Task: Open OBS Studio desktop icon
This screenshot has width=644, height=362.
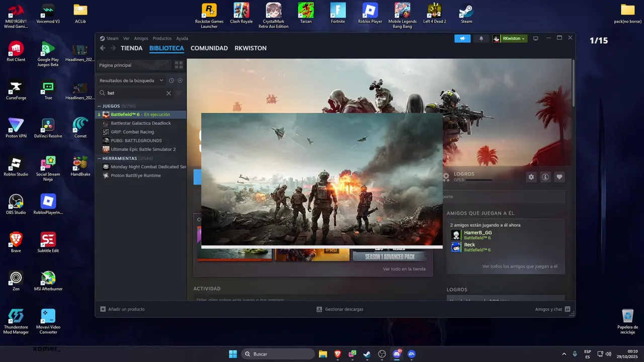Action: [x=16, y=205]
